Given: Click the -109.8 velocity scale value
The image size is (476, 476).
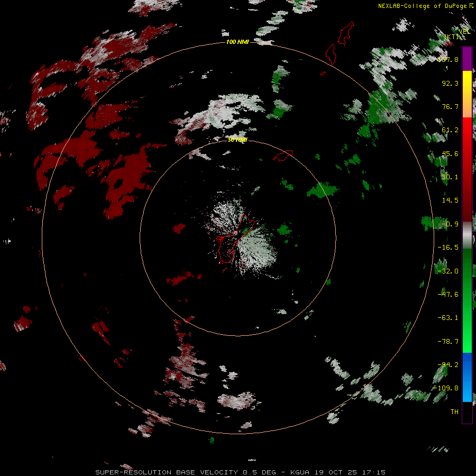Looking at the screenshot, I should [446, 388].
